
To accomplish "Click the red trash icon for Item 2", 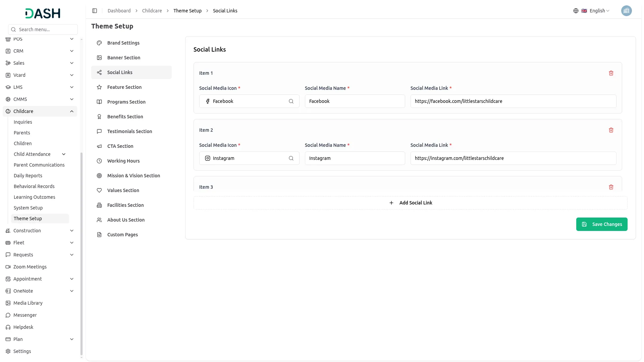I will pyautogui.click(x=611, y=130).
